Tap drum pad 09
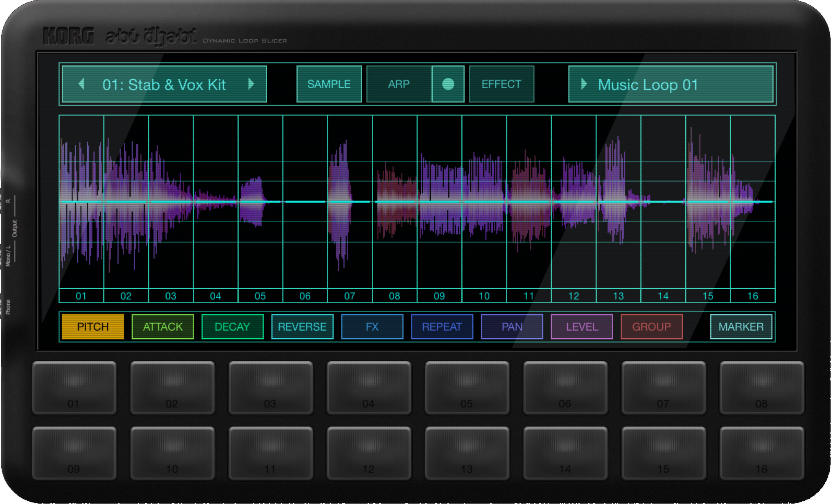 coord(74,453)
